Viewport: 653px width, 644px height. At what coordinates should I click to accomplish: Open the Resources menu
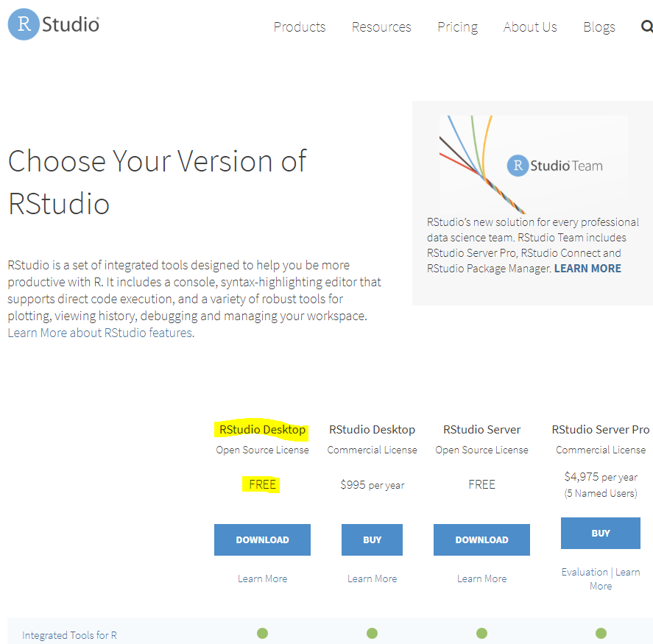coord(381,27)
